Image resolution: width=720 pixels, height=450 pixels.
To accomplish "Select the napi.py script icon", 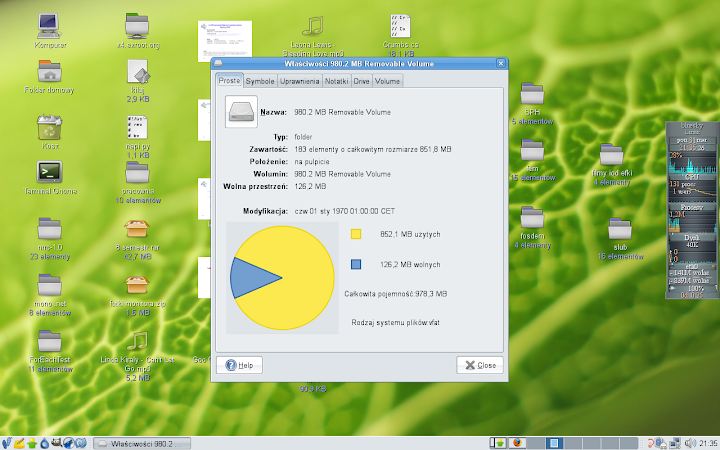I will [x=137, y=127].
